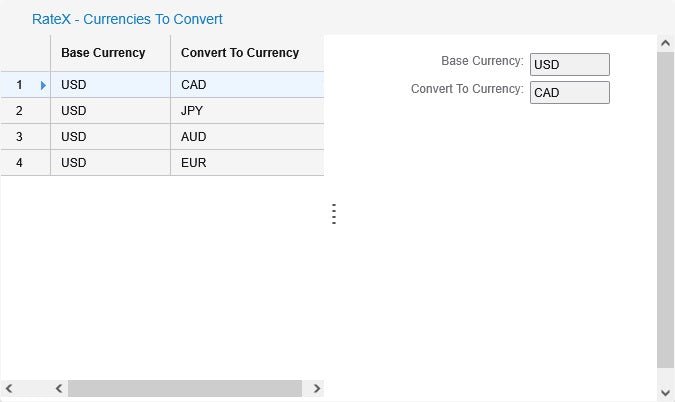This screenshot has width=675, height=402.
Task: Sort by the Base Currency column header
Action: (x=110, y=53)
